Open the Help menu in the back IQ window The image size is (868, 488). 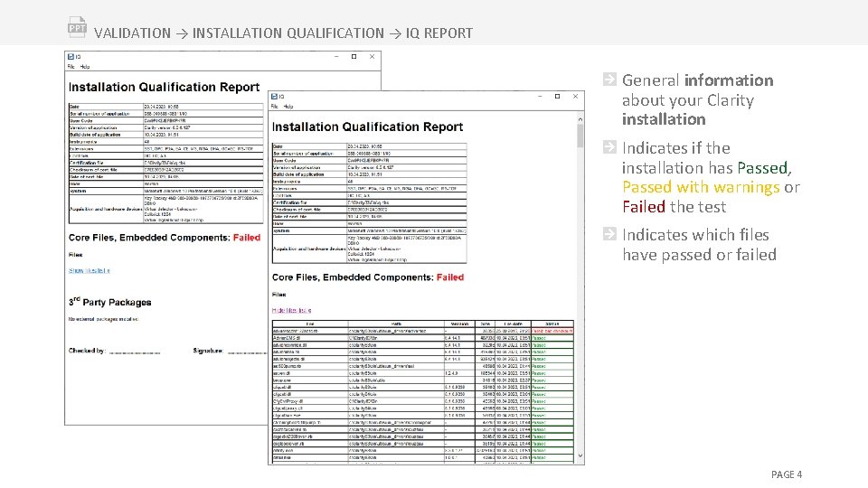pos(85,66)
